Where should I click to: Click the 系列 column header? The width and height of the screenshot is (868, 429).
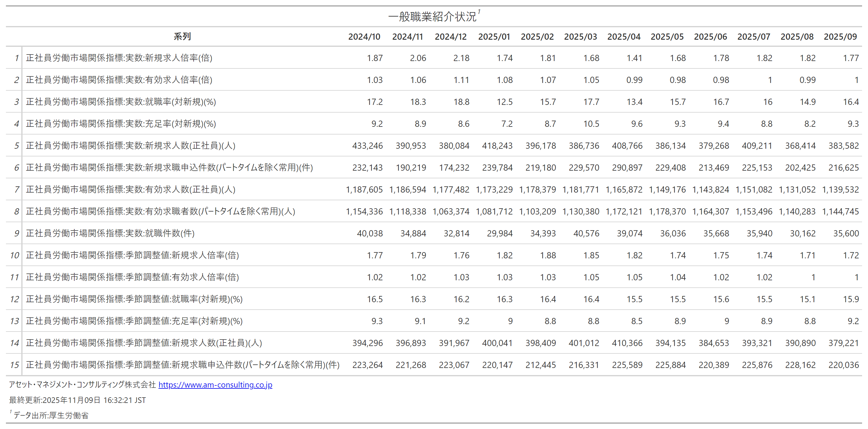[182, 36]
